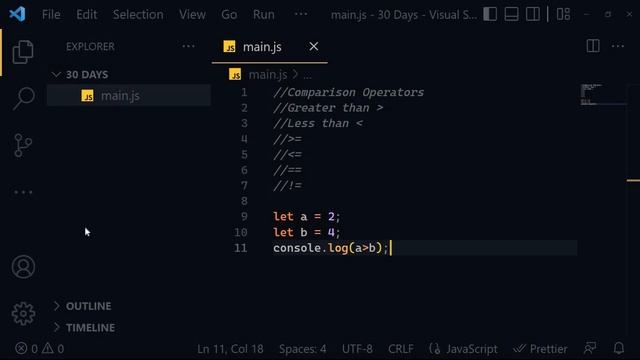Click the //== comment on line 6
The width and height of the screenshot is (640, 360).
click(288, 170)
